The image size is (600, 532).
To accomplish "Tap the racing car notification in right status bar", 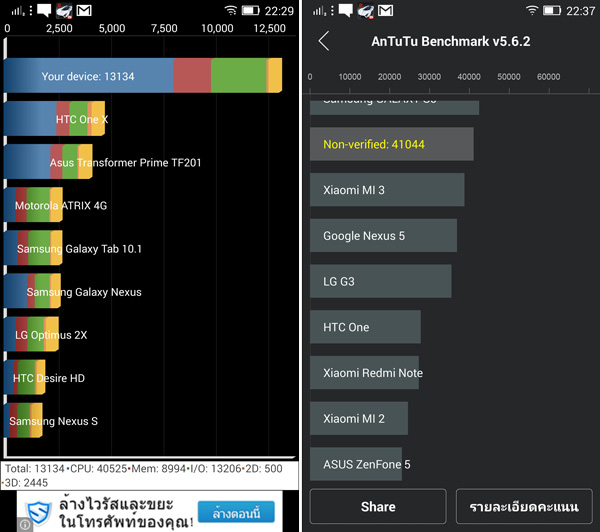I will pos(365,10).
